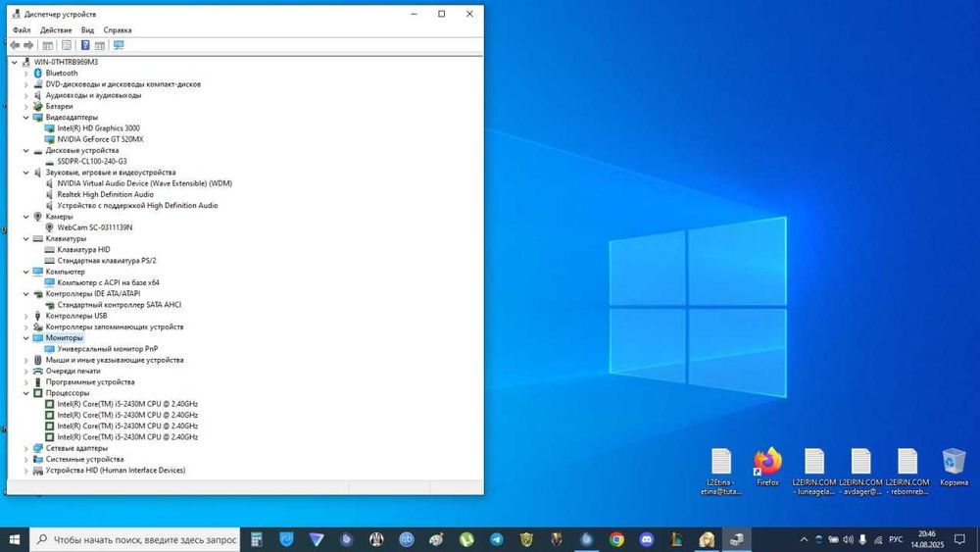Click the Back arrow toolbar button
This screenshot has width=980, height=552.
pos(15,45)
